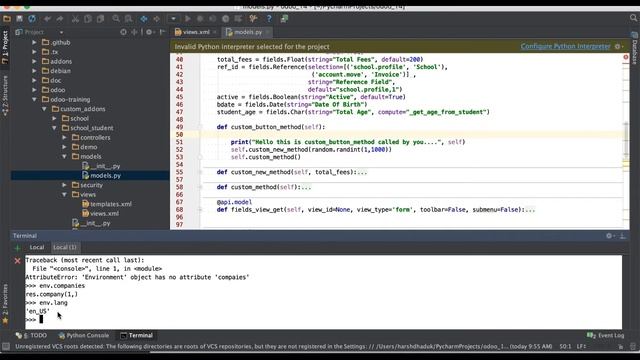The height and width of the screenshot is (360, 640).
Task: Close terminal session with red X
Action: coord(17,261)
